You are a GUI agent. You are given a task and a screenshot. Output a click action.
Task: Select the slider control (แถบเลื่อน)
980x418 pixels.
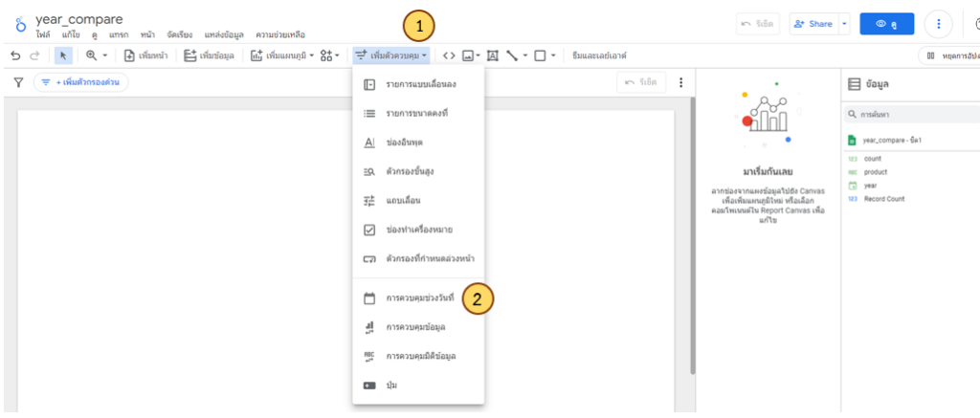coord(403,201)
